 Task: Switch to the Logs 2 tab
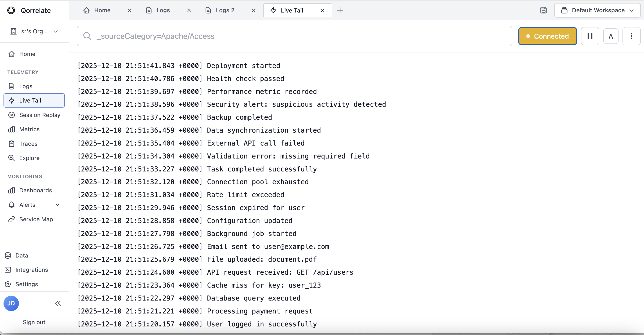pos(225,10)
